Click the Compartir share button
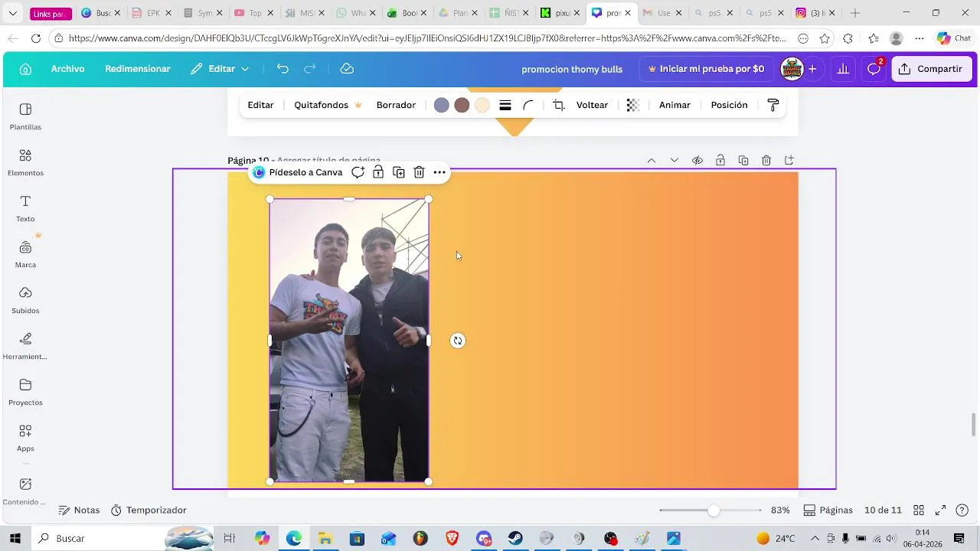Image resolution: width=980 pixels, height=551 pixels. (932, 69)
